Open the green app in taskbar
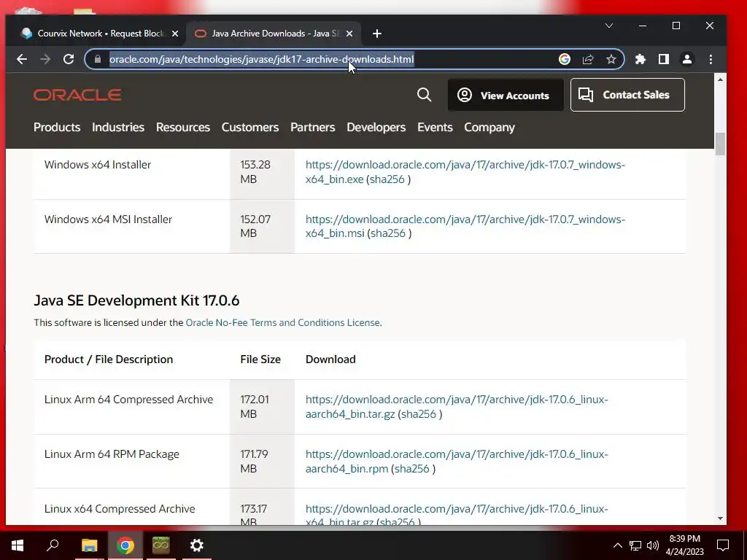The image size is (747, 560). [x=160, y=545]
